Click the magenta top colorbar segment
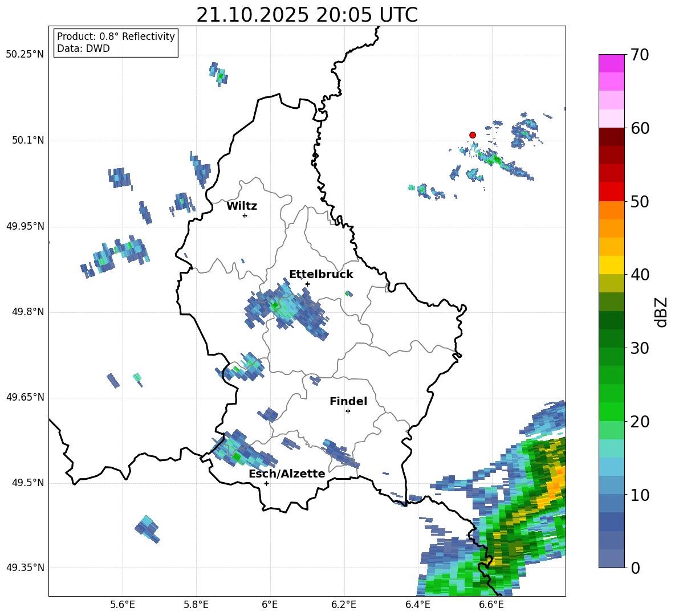Viewport: 675px width, 616px height. pyautogui.click(x=611, y=64)
